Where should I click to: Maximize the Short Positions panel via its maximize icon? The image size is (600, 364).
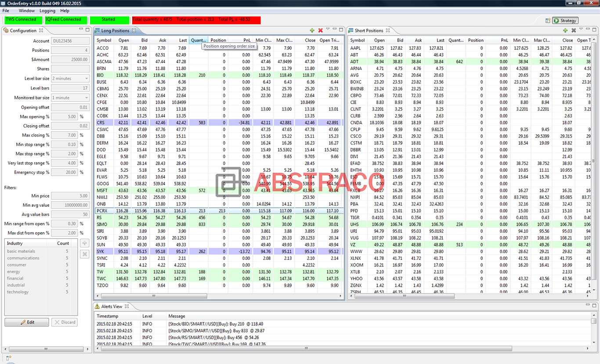tap(594, 30)
